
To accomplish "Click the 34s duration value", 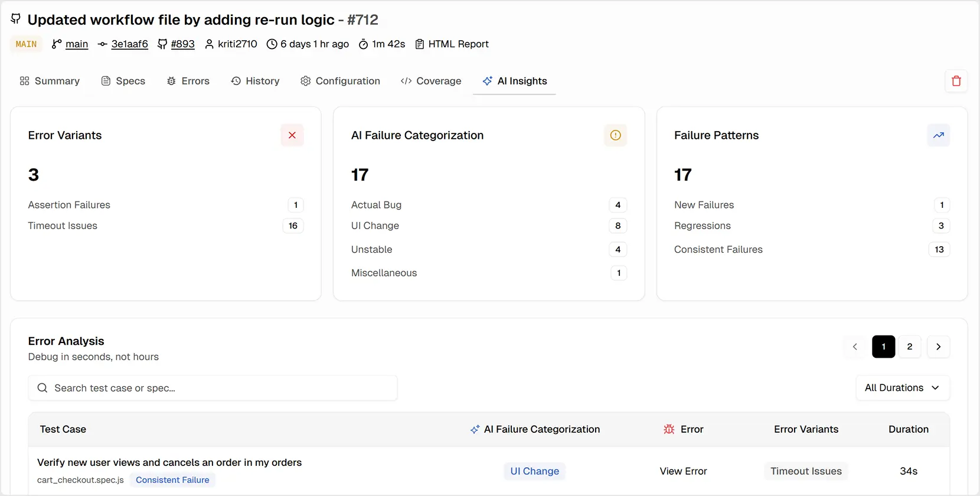I will [909, 471].
